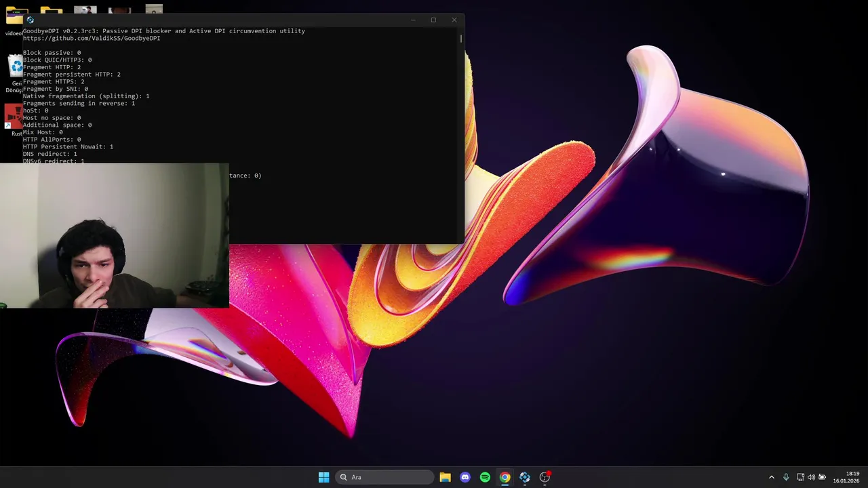The width and height of the screenshot is (868, 488).
Task: Open File Explorer from the taskbar
Action: 445,477
